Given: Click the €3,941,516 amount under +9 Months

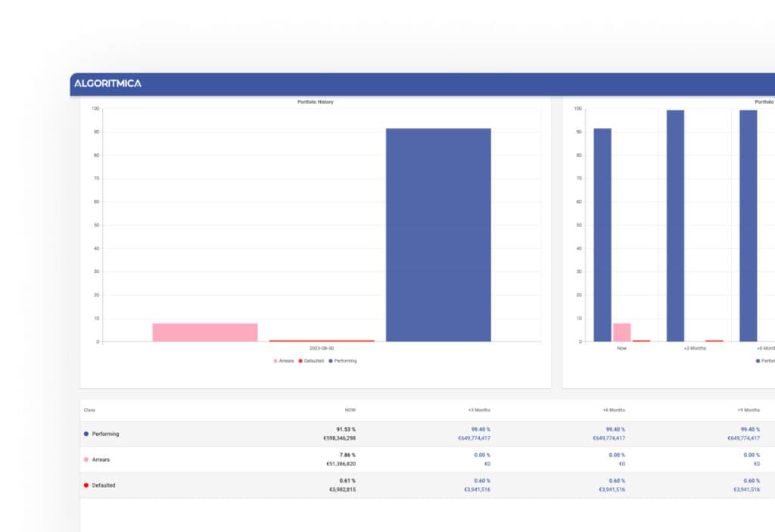Looking at the screenshot, I should (x=746, y=490).
